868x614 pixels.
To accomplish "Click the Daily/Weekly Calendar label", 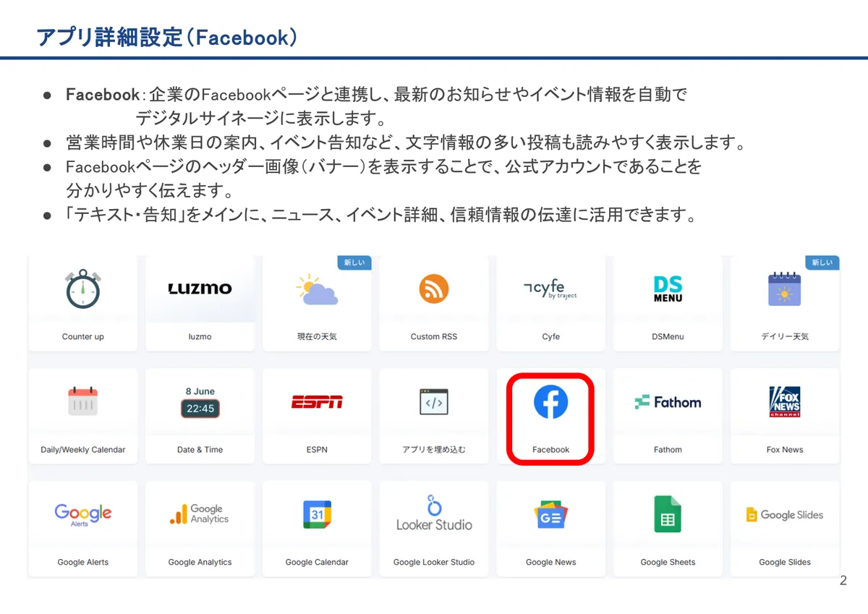I will click(x=82, y=449).
